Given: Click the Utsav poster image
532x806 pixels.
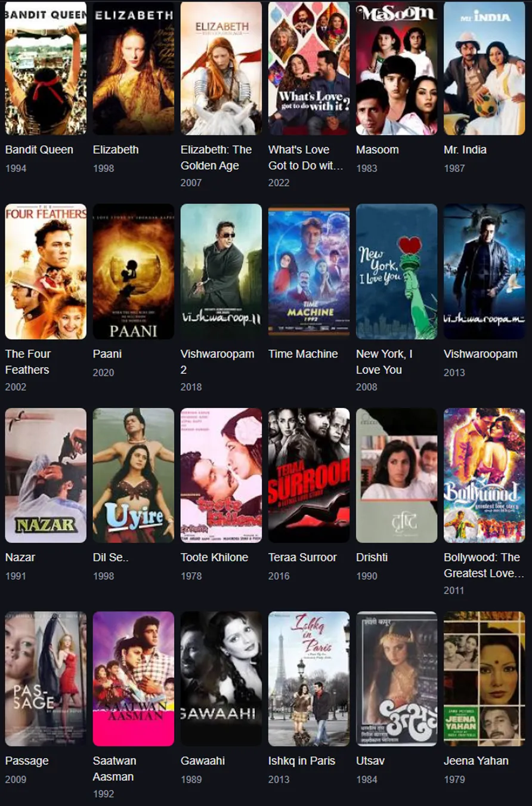Looking at the screenshot, I should tap(397, 678).
